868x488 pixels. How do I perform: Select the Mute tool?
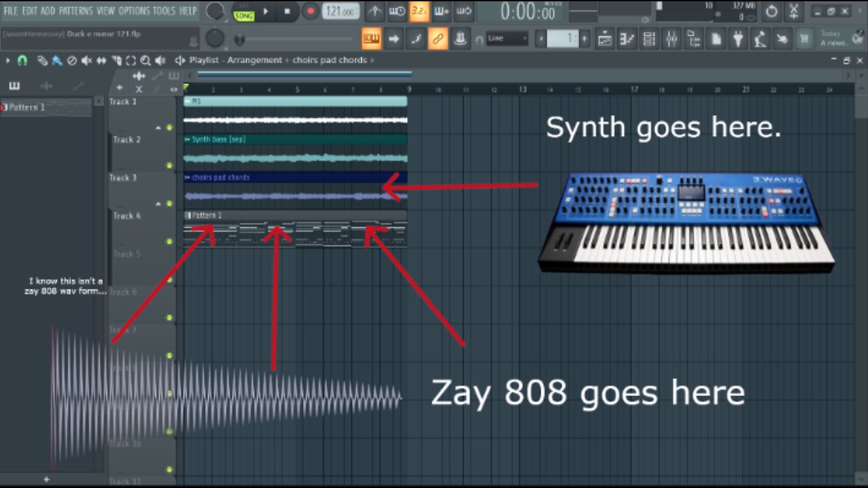click(x=87, y=60)
